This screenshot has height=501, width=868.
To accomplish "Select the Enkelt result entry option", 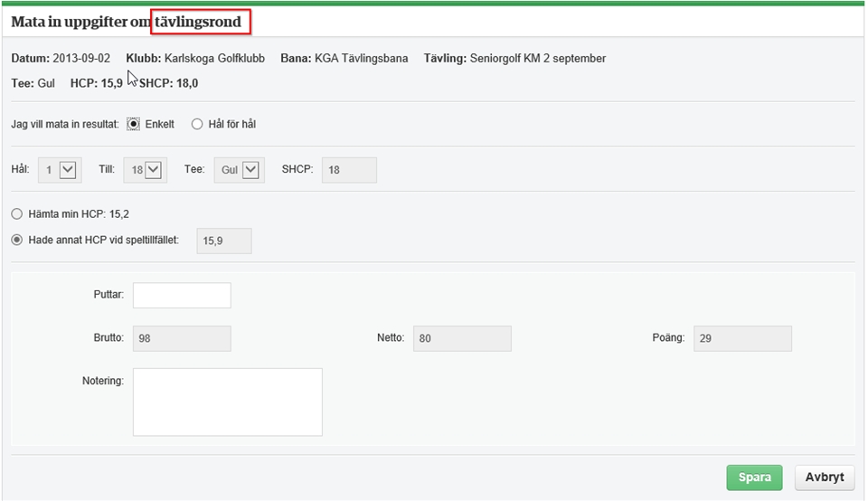I will (x=134, y=124).
